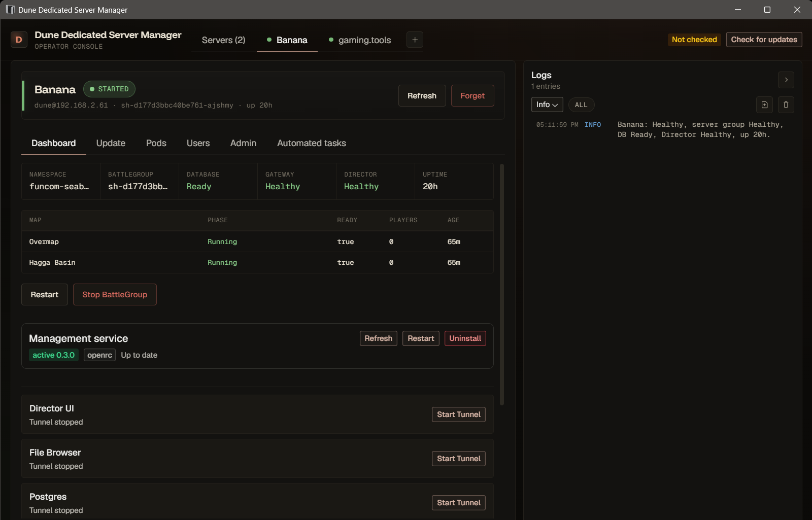Click the MAP column header
Viewport: 812px width, 520px height.
(x=36, y=220)
